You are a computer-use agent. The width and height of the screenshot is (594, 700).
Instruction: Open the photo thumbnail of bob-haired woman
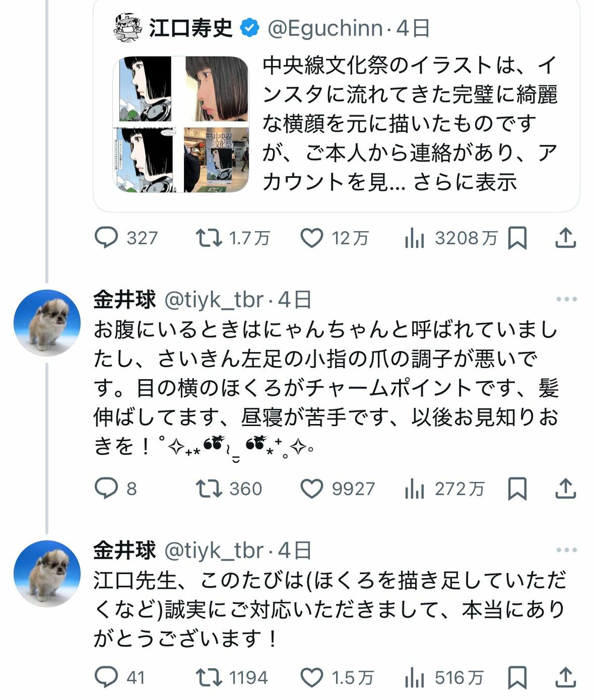216,90
